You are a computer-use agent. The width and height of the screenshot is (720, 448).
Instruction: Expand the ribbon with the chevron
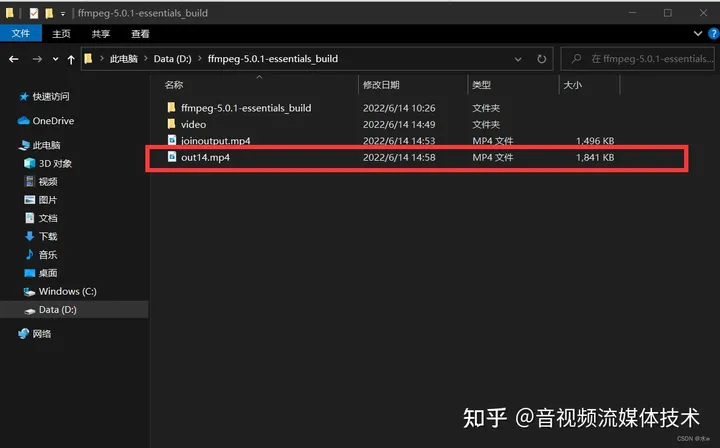pyautogui.click(x=698, y=34)
